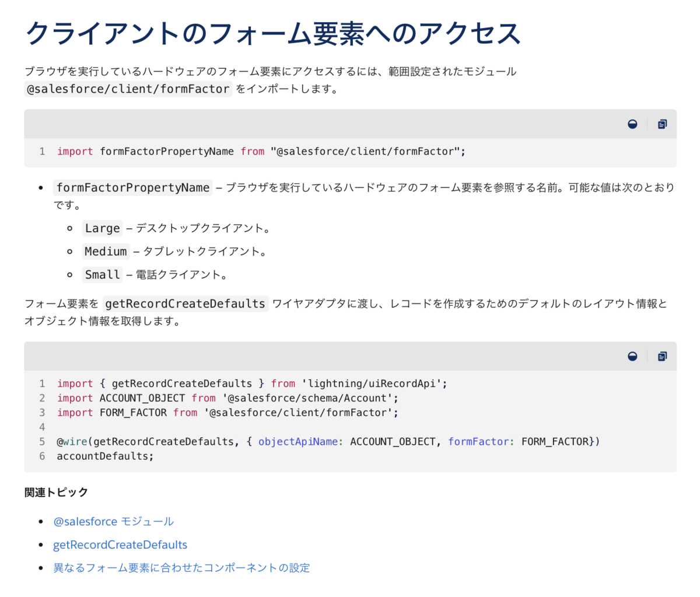Image resolution: width=700 pixels, height=597 pixels.
Task: Open the @salesforce モジュール link
Action: pyautogui.click(x=114, y=521)
